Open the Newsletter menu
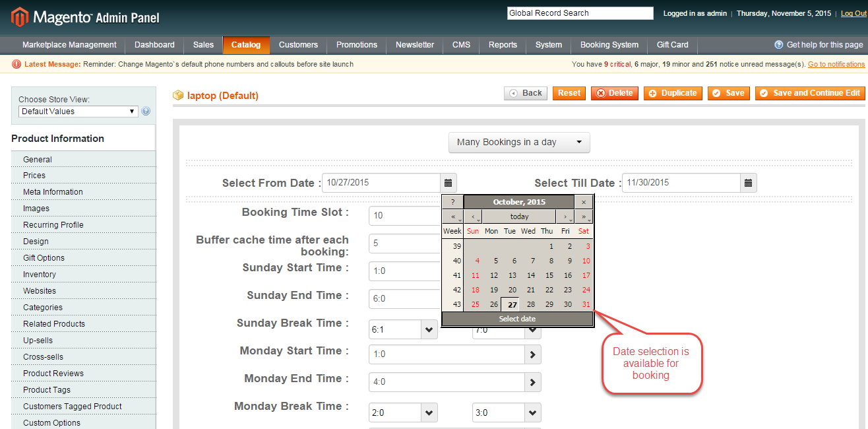The image size is (868, 429). 415,45
